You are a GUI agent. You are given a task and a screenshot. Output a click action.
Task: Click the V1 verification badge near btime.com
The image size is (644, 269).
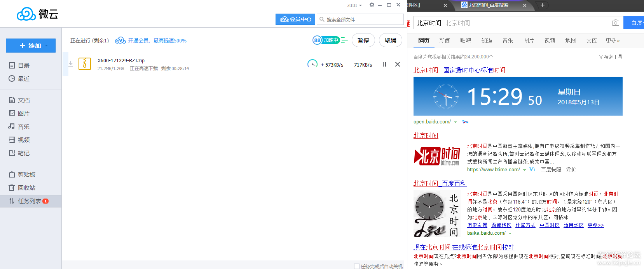tap(532, 170)
